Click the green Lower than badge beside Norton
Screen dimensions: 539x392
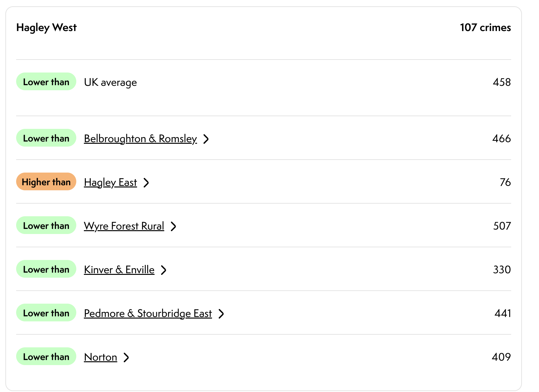(x=46, y=357)
